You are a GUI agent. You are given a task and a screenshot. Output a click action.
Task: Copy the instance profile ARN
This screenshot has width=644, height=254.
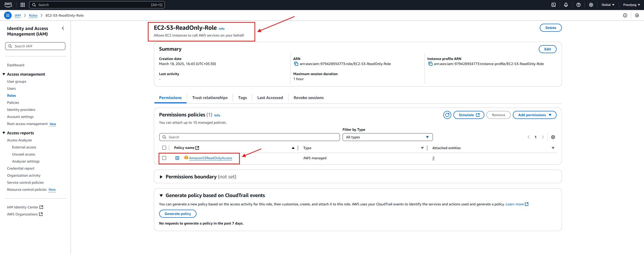(430, 64)
